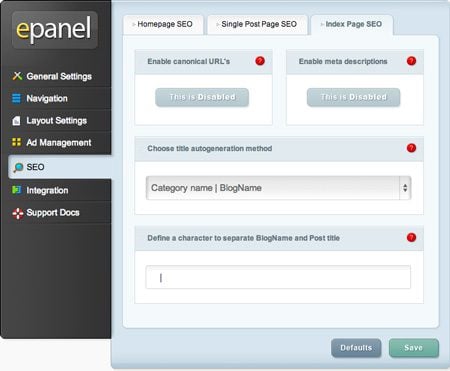This screenshot has height=371, width=450.
Task: Click the Support Docs lifebuoy icon
Action: (18, 213)
